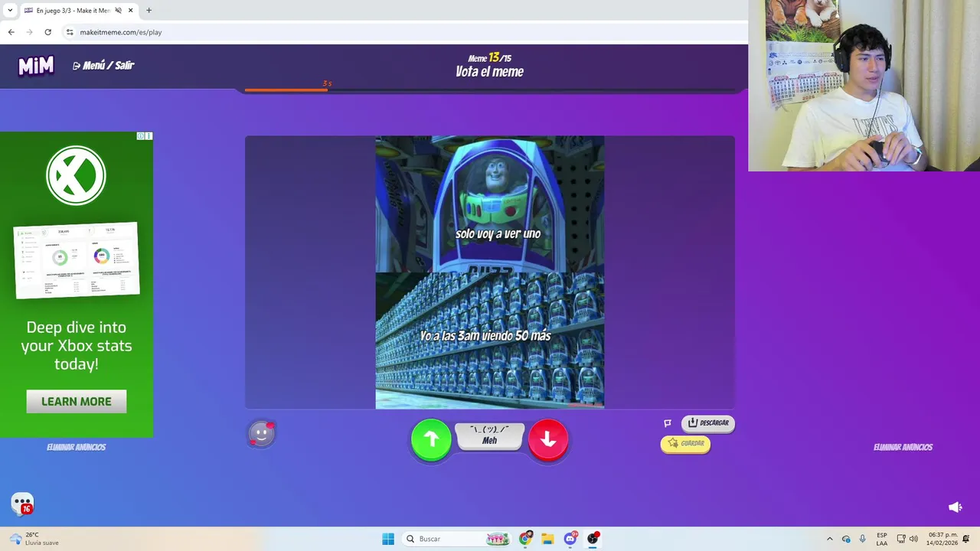The image size is (980, 551).
Task: Click the voting timer progress bar
Action: tap(490, 90)
